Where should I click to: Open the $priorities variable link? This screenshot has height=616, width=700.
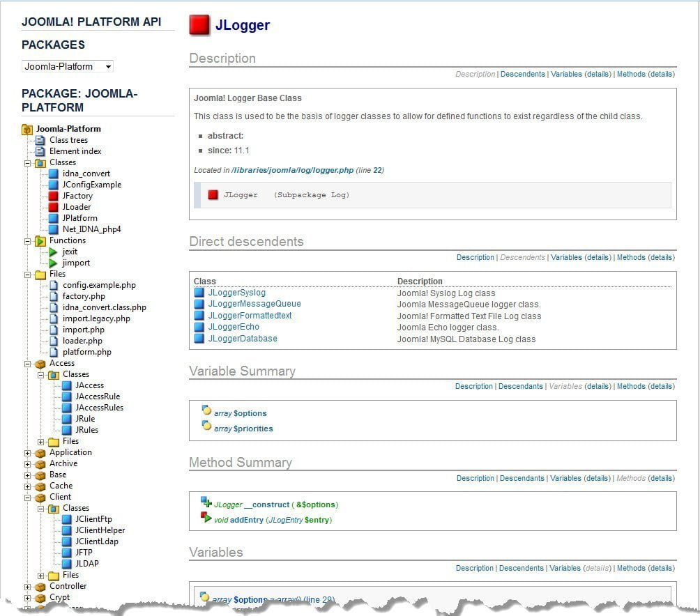[253, 429]
